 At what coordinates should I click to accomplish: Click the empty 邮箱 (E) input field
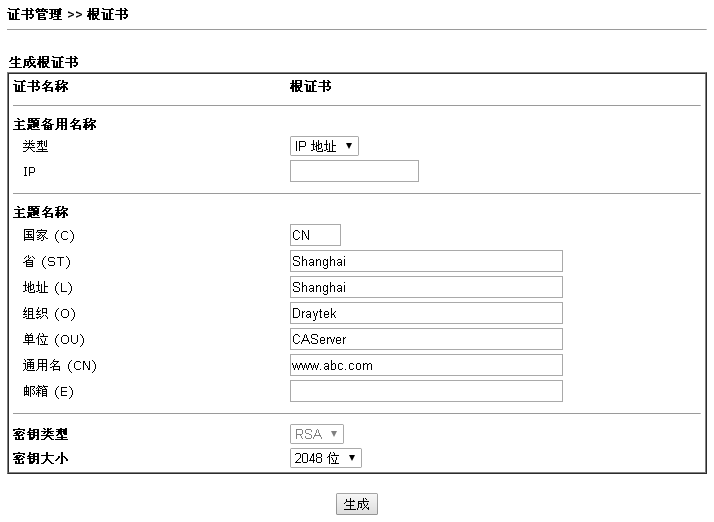426,391
